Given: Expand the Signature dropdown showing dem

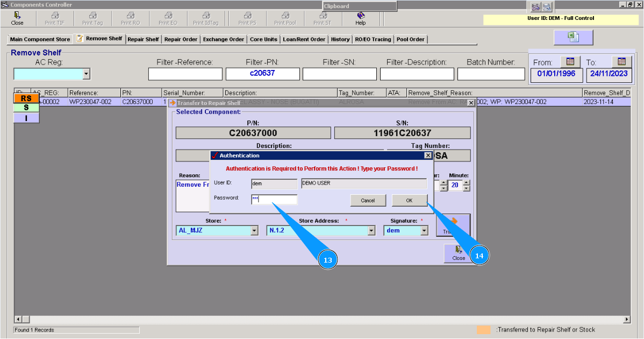Looking at the screenshot, I should 424,230.
